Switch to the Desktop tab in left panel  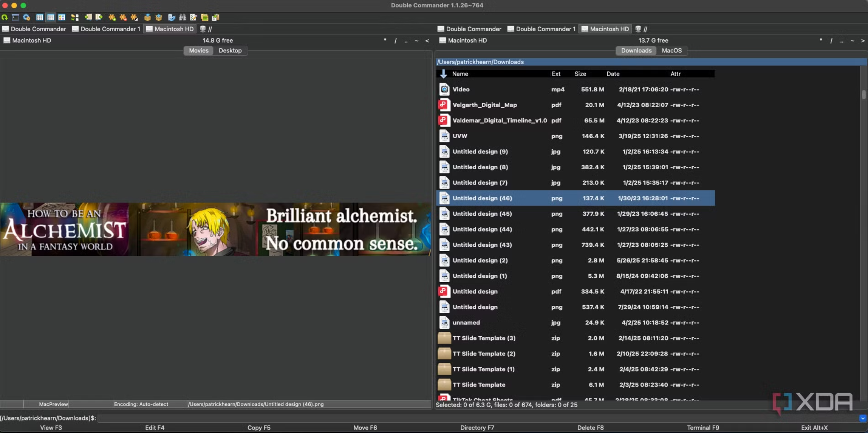click(230, 50)
